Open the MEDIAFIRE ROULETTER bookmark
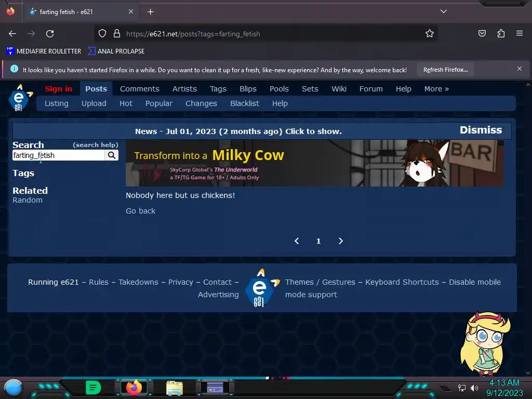The height and width of the screenshot is (399, 532). [44, 51]
